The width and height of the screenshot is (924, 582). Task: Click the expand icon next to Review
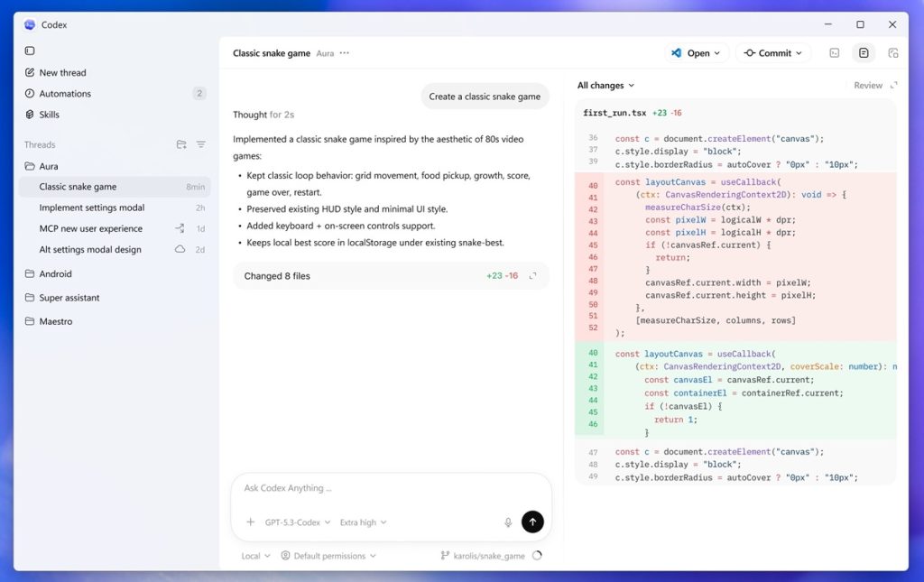point(893,86)
